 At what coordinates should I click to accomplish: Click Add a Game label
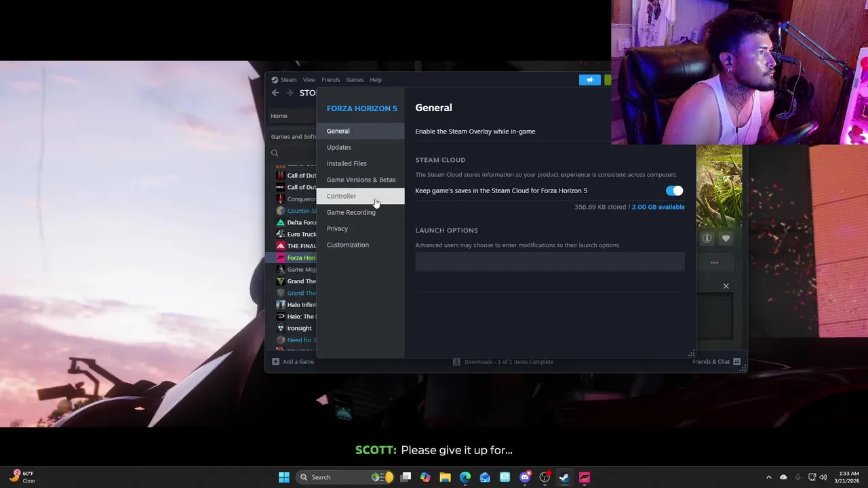click(298, 362)
